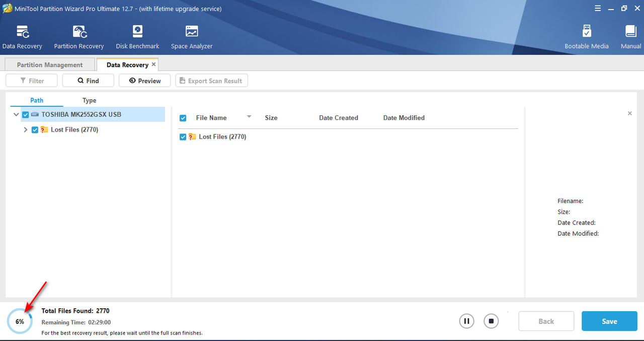The image size is (644, 341).
Task: Uncheck Lost Files (2770) checkbox in the file list
Action: click(x=183, y=137)
